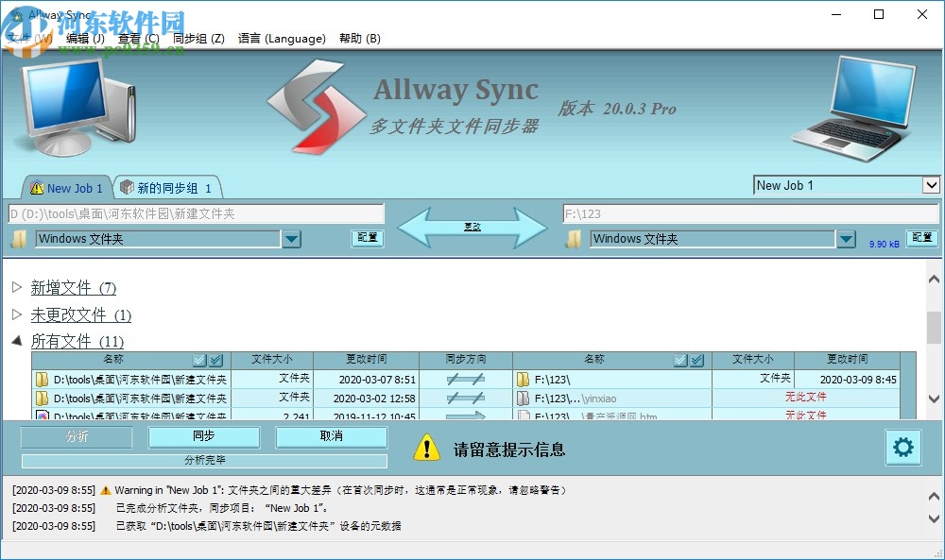Click the 分析完毕 progress bar
945x560 pixels.
tap(203, 461)
